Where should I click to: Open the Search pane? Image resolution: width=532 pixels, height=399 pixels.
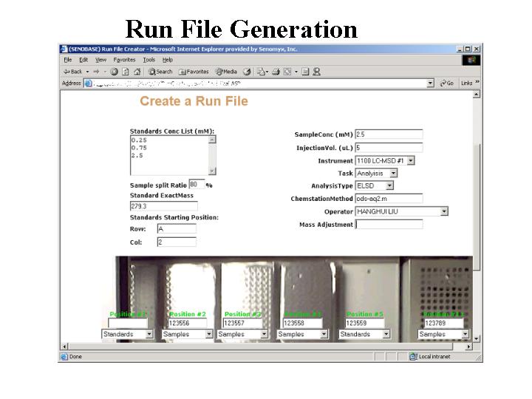[160, 72]
